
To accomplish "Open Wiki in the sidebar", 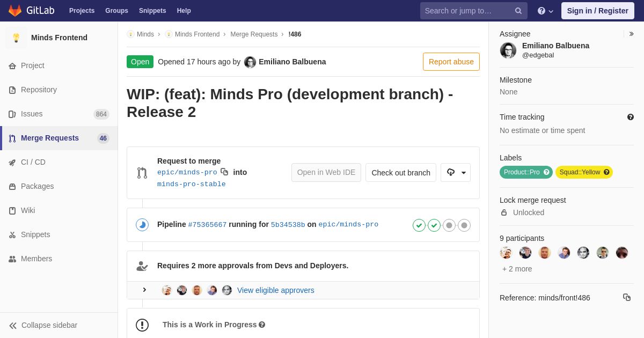I will (59, 210).
